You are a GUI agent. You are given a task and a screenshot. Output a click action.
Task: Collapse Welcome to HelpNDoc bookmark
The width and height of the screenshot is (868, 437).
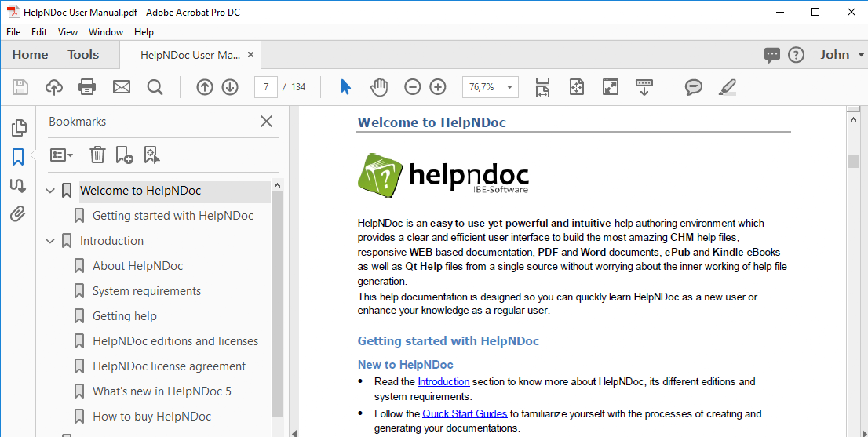(x=49, y=191)
